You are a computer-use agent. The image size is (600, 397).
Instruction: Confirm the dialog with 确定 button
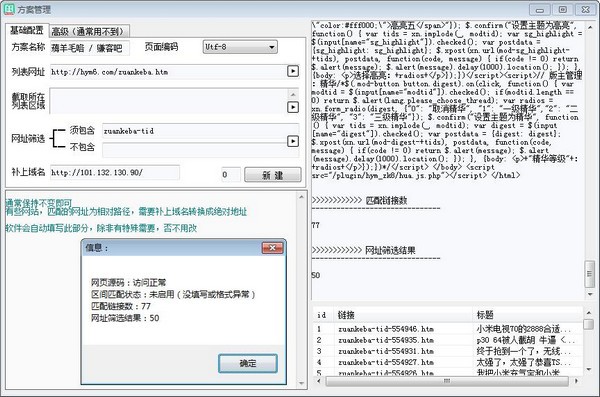pos(248,363)
